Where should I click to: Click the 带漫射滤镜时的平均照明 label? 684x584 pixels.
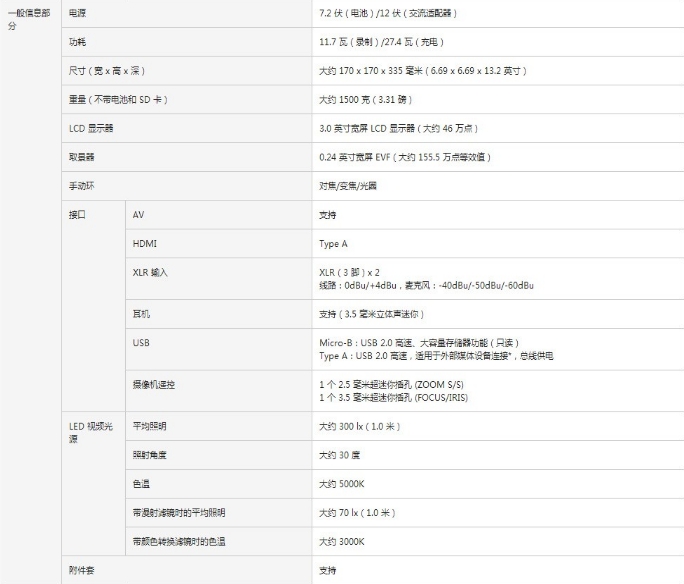tap(179, 512)
